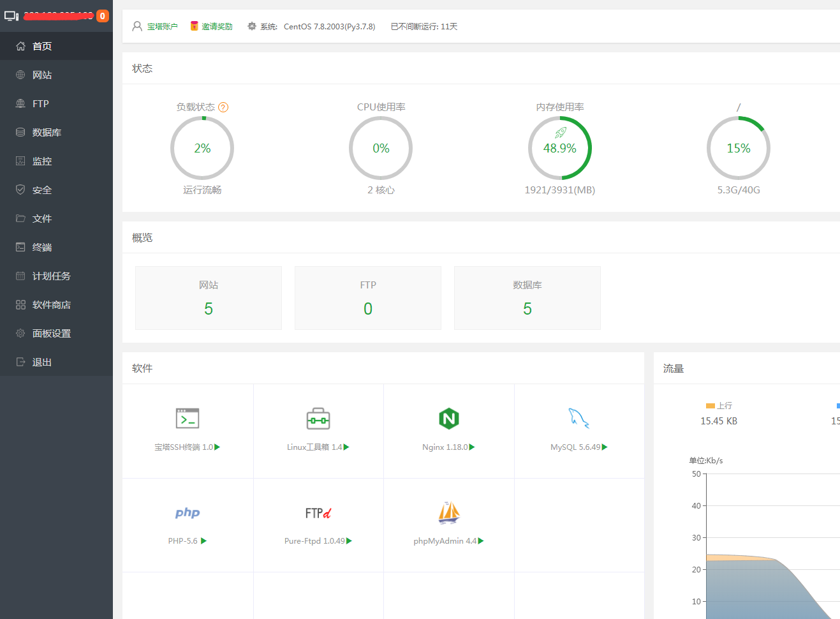Click the logout icon beside 退出
Viewport: 840px width, 619px height.
tap(20, 362)
